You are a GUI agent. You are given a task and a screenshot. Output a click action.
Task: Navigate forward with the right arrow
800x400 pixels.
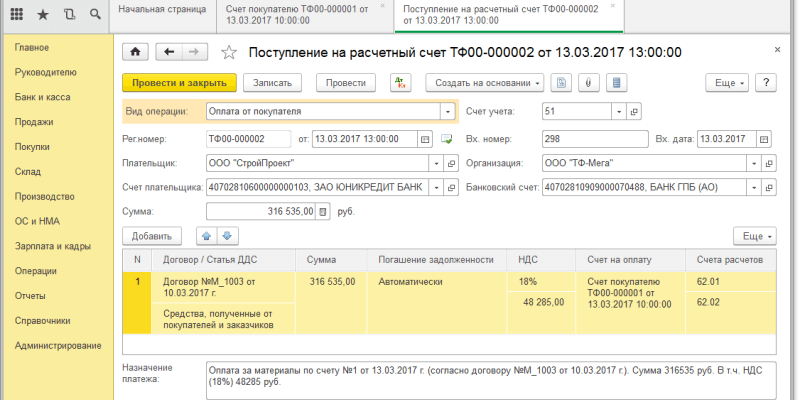pos(194,52)
